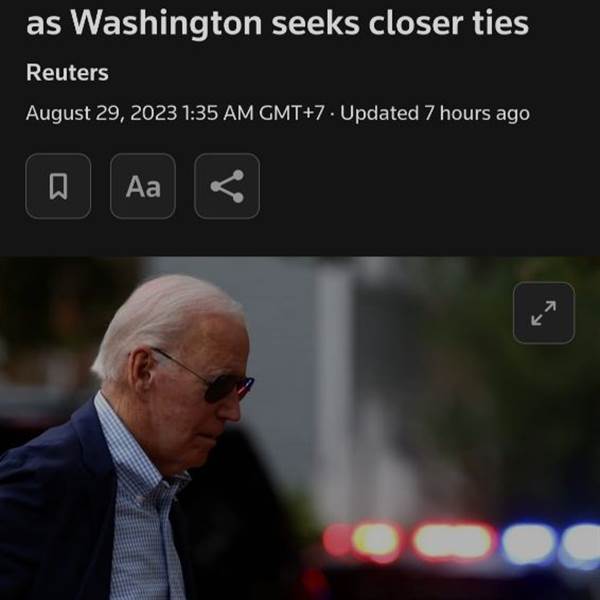This screenshot has height=600, width=600.
Task: Click the 'August 29, 2023' publish date
Action: pyautogui.click(x=101, y=113)
